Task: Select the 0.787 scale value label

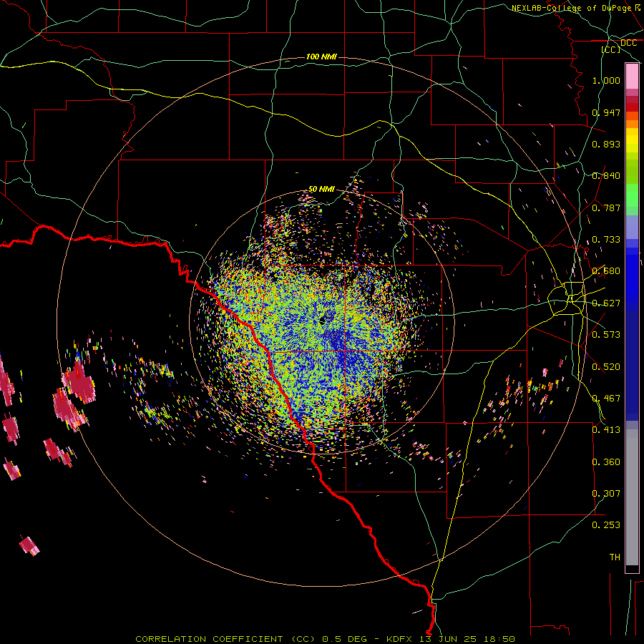Action: 606,208
